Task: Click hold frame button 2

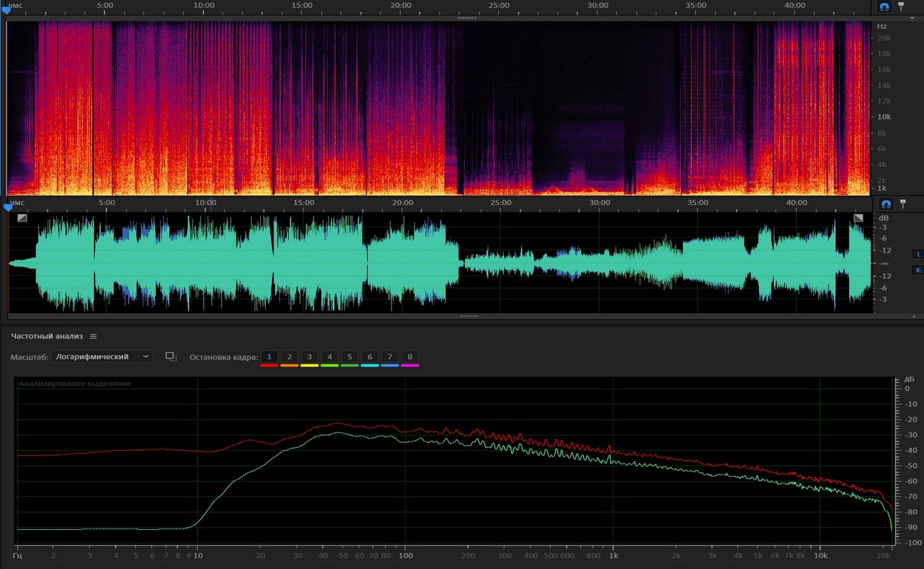Action: [x=289, y=357]
